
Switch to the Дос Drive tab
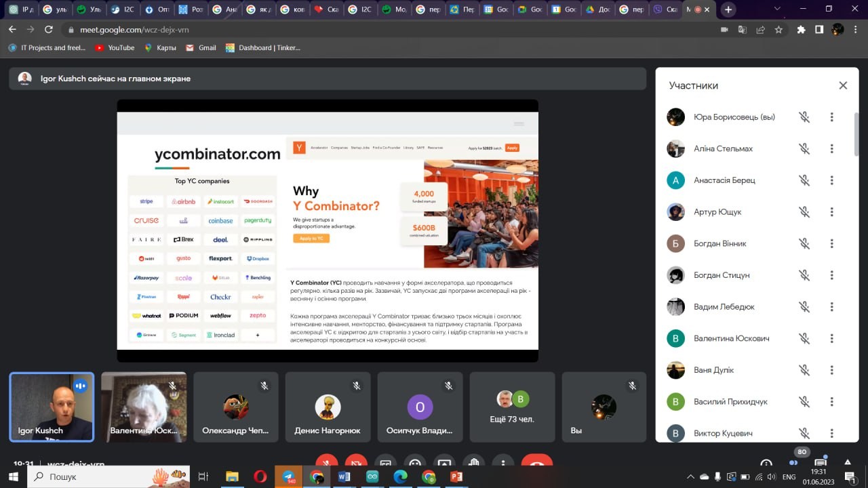597,9
